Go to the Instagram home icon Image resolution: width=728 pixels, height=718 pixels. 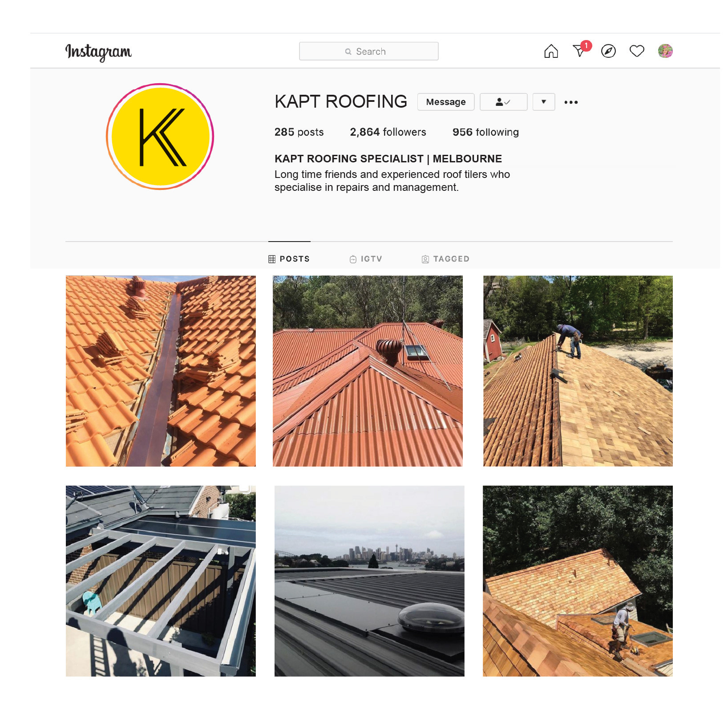551,51
